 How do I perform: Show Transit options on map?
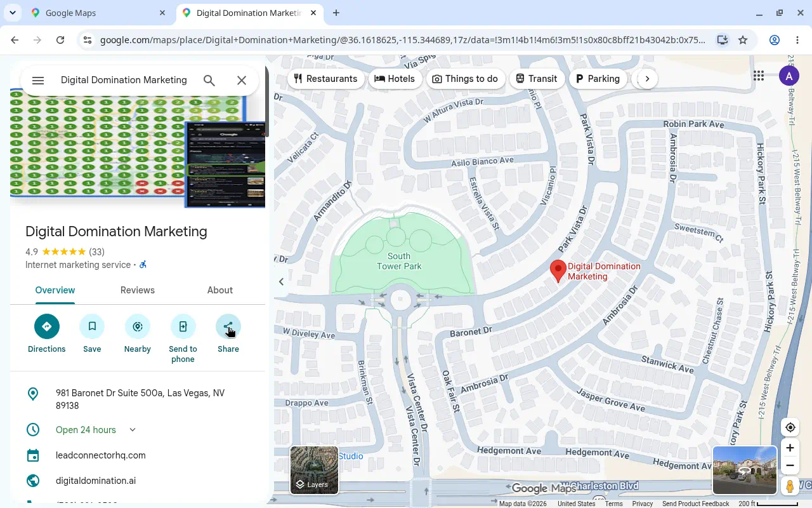[537, 79]
